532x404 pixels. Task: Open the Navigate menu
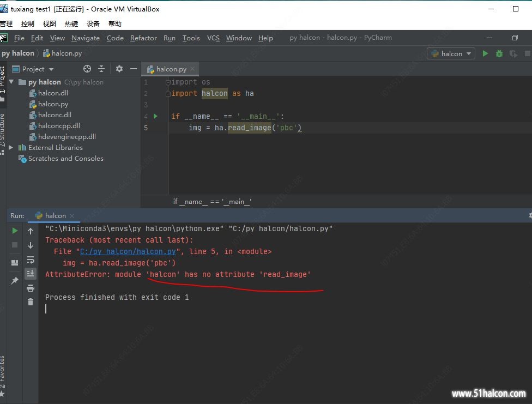click(x=86, y=38)
